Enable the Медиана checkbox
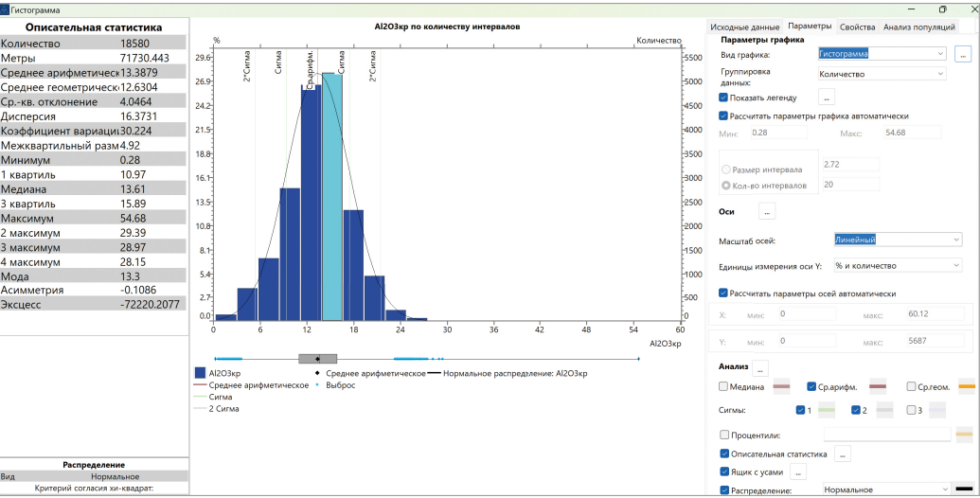The image size is (980, 498). click(x=723, y=387)
